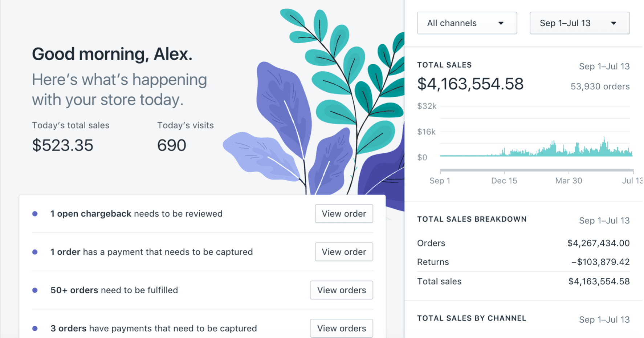
Task: Open the Sep 1–Jul 13 date range dropdown
Action: pyautogui.click(x=579, y=23)
